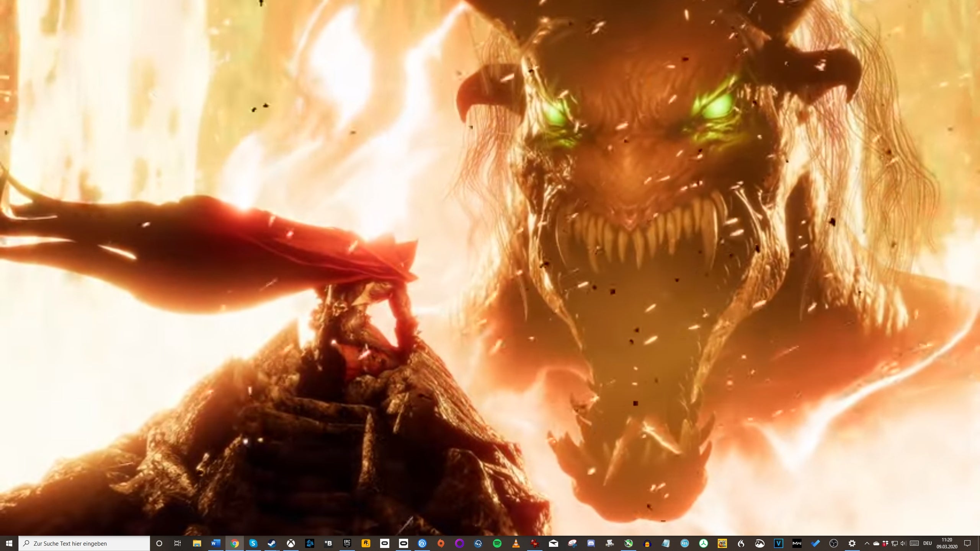Image resolution: width=980 pixels, height=551 pixels.
Task: Open the red splat app icon
Action: point(535,543)
